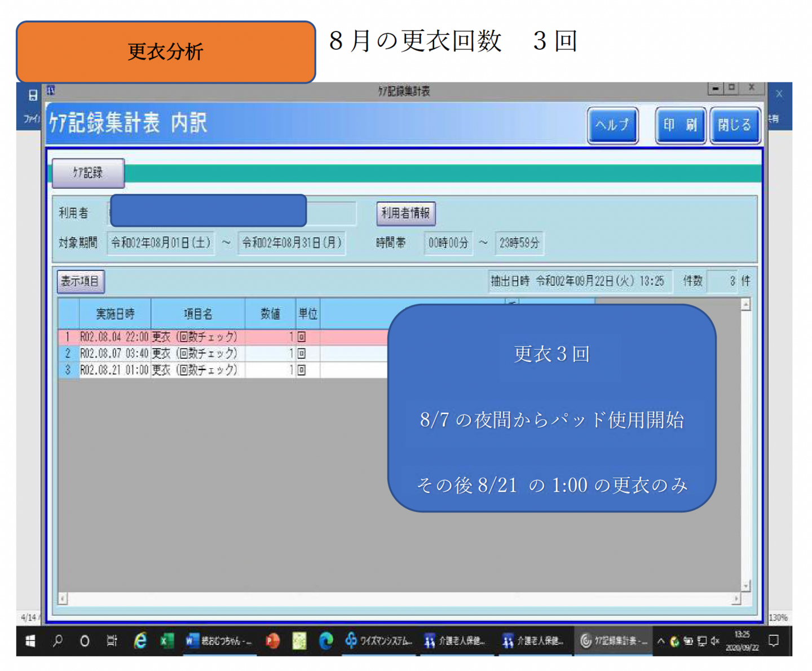Click the 表示項目 display items button
Screen dimensions: 812x671
81,281
